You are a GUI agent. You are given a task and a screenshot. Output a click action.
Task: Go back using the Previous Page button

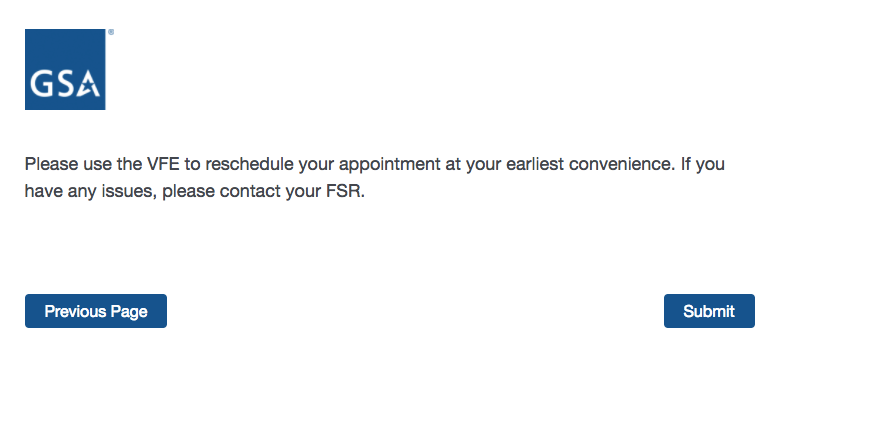[96, 311]
